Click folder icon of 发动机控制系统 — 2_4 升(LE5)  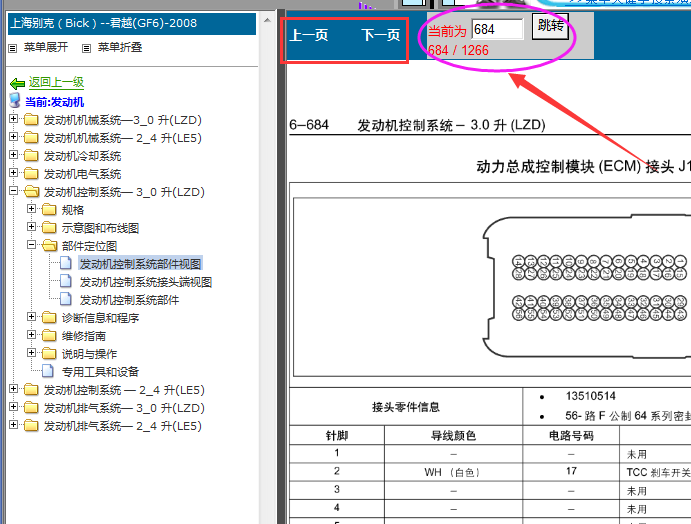(x=31, y=390)
